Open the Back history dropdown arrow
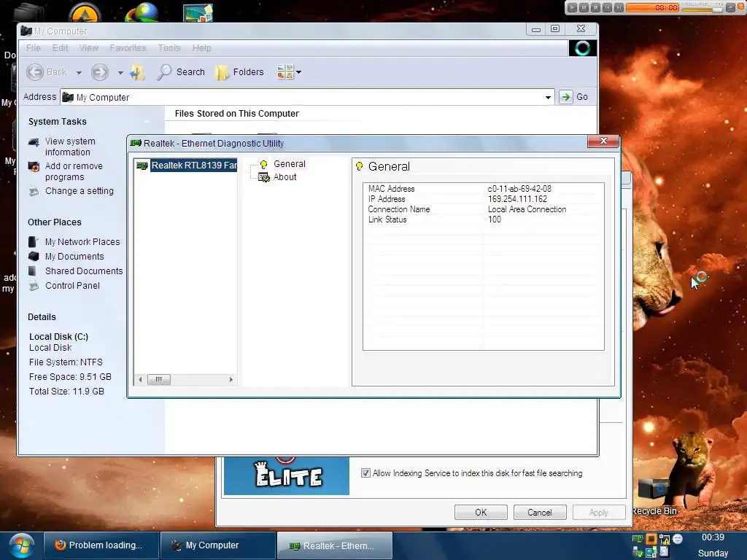Screen dimensions: 747x560 (x=79, y=73)
